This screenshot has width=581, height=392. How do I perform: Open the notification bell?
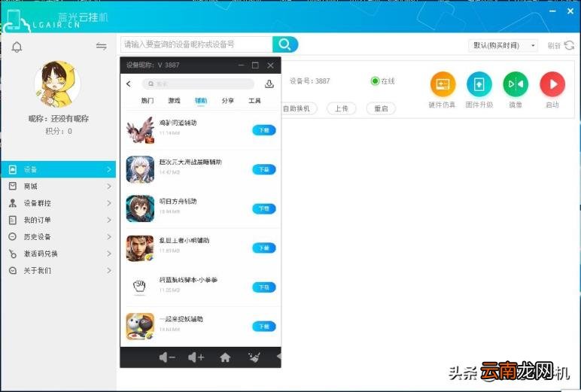click(x=17, y=47)
